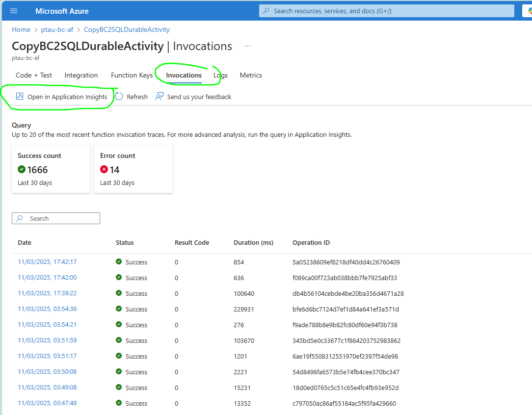Open invocation dated 11/03/2025, 03:51:59
The width and height of the screenshot is (532, 415).
47,340
